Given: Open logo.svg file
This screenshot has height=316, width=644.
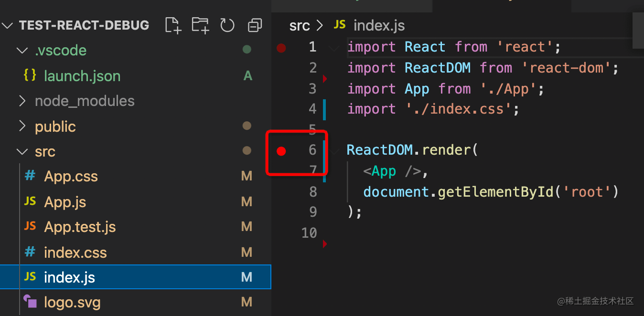Looking at the screenshot, I should pyautogui.click(x=72, y=303).
